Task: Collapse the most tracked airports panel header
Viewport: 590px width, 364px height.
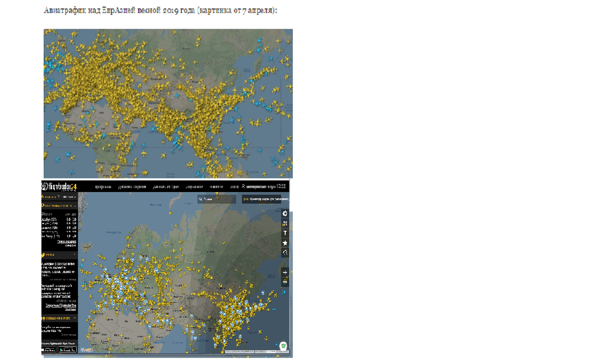Action: 59,205
